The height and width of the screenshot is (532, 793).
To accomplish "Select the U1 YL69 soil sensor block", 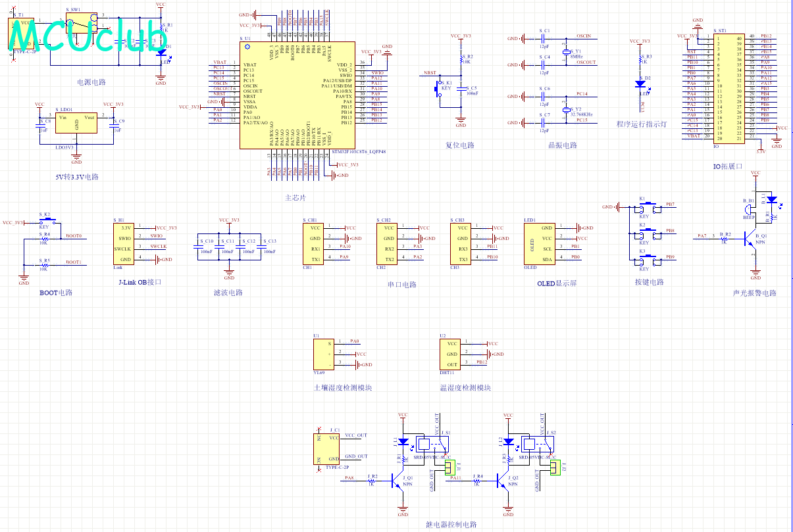I will 324,354.
